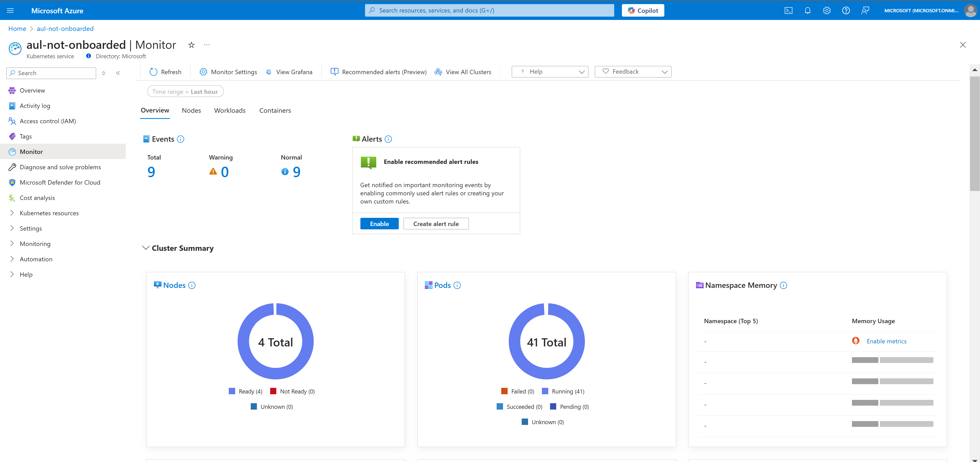The height and width of the screenshot is (462, 980).
Task: Click the Enable metrics link
Action: 886,341
